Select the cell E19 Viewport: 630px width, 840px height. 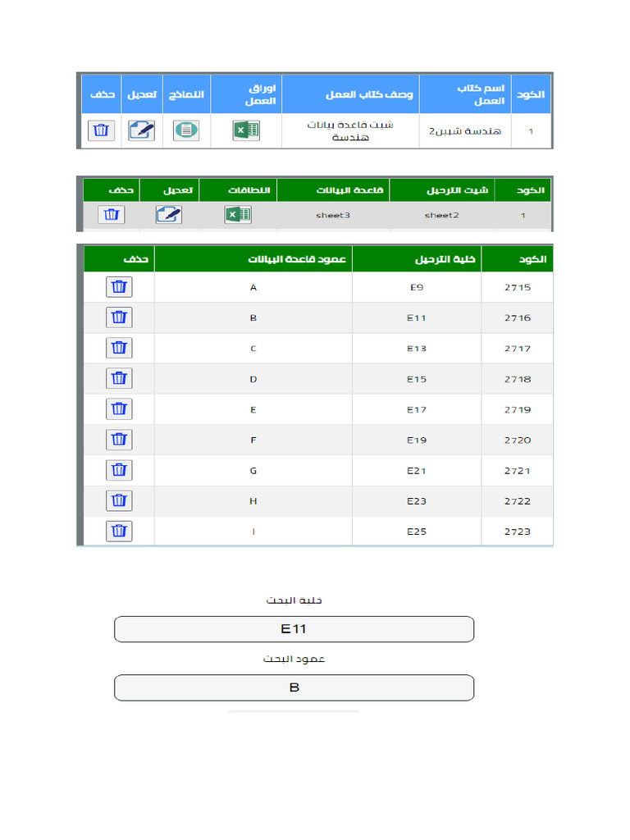tap(417, 441)
